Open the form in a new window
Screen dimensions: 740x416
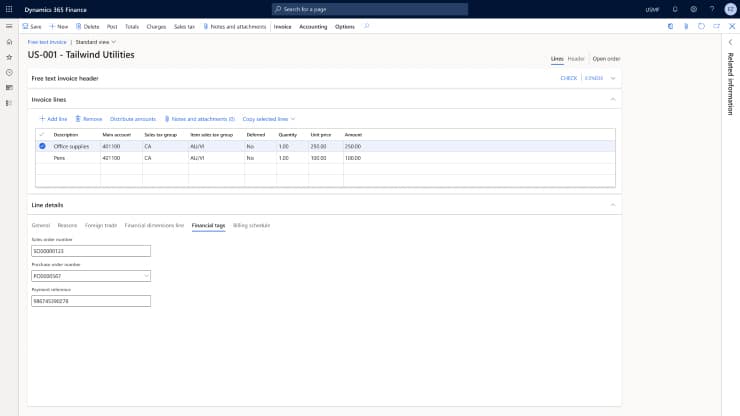(x=716, y=26)
